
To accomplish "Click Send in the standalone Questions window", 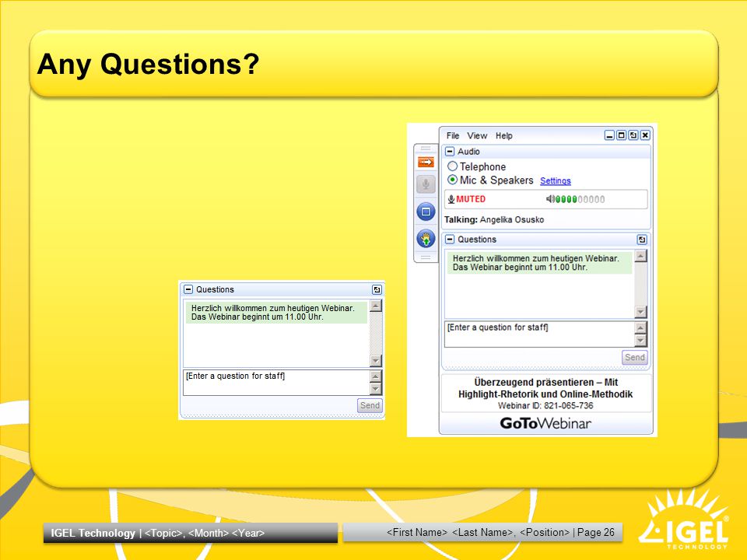I will pyautogui.click(x=370, y=406).
